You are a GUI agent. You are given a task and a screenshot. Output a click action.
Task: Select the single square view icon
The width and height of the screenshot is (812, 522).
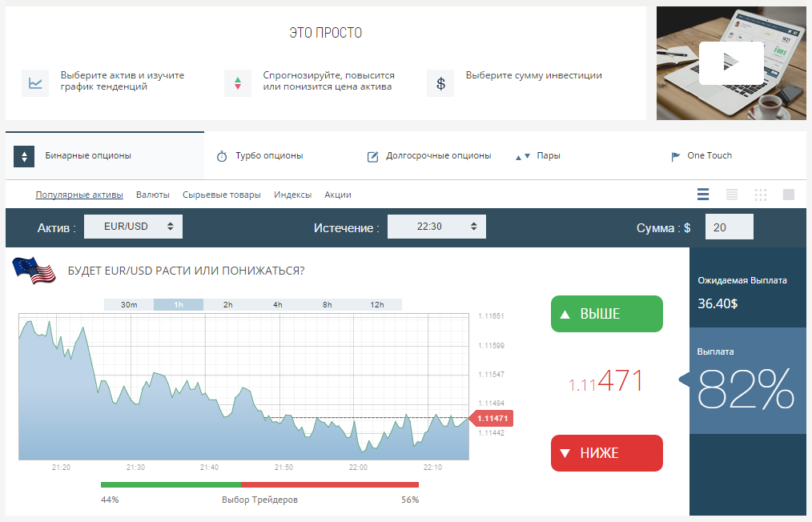point(788,195)
